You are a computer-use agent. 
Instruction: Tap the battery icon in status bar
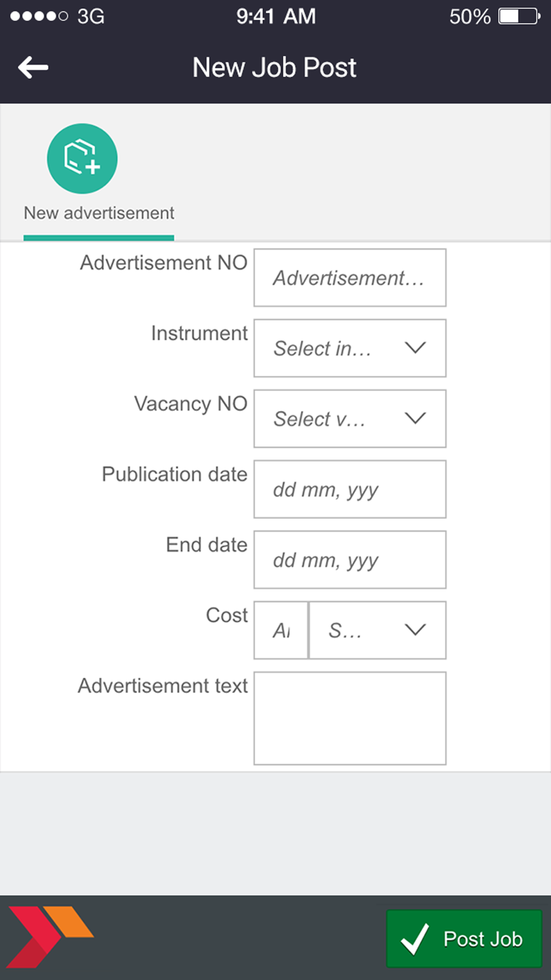click(519, 17)
